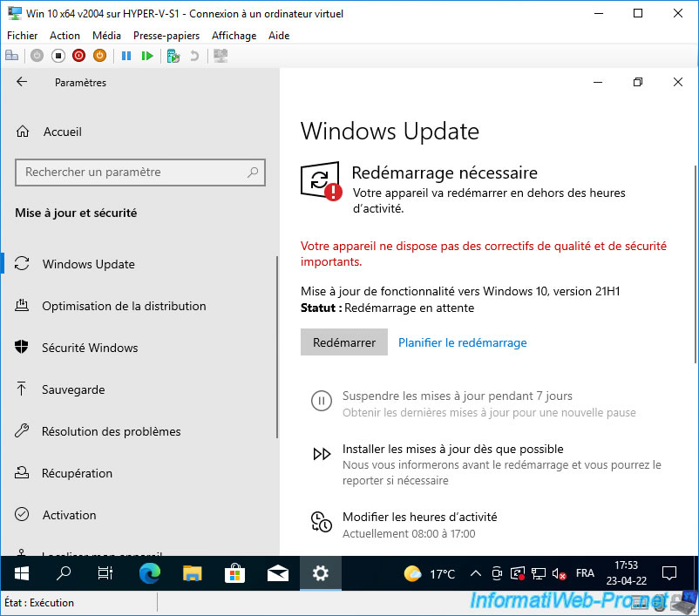Click the Windows Update restart-required status icon

point(321,181)
